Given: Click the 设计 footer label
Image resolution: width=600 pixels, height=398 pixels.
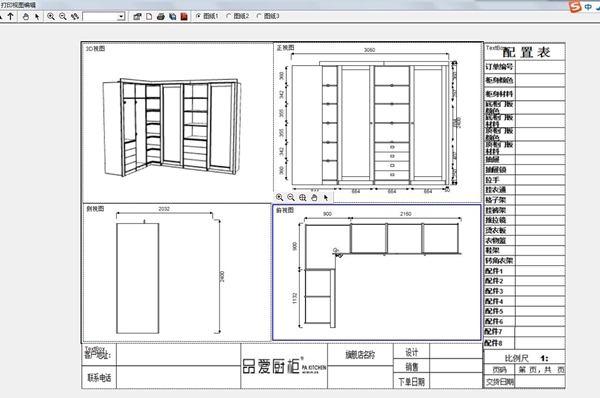Looking at the screenshot, I should (x=412, y=352).
